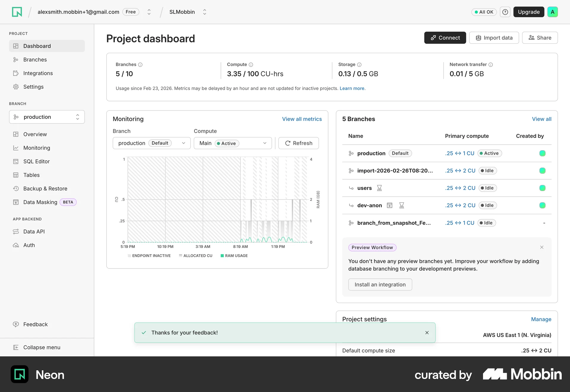Open the help question-mark icon

[505, 12]
